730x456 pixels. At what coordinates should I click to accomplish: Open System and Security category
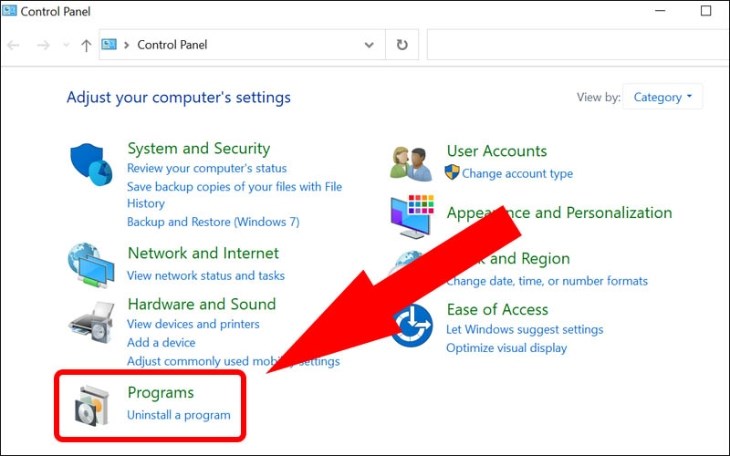point(199,149)
